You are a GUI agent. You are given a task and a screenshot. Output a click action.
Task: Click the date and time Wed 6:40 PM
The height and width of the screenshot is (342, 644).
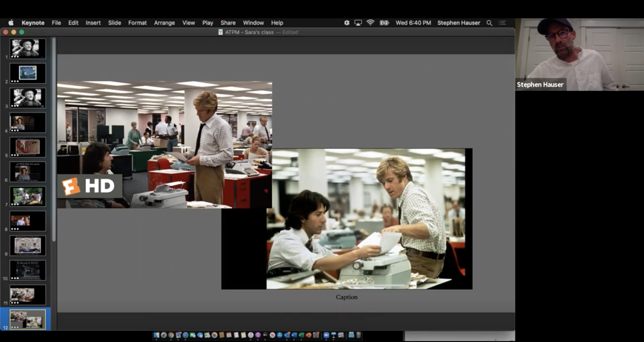[413, 23]
